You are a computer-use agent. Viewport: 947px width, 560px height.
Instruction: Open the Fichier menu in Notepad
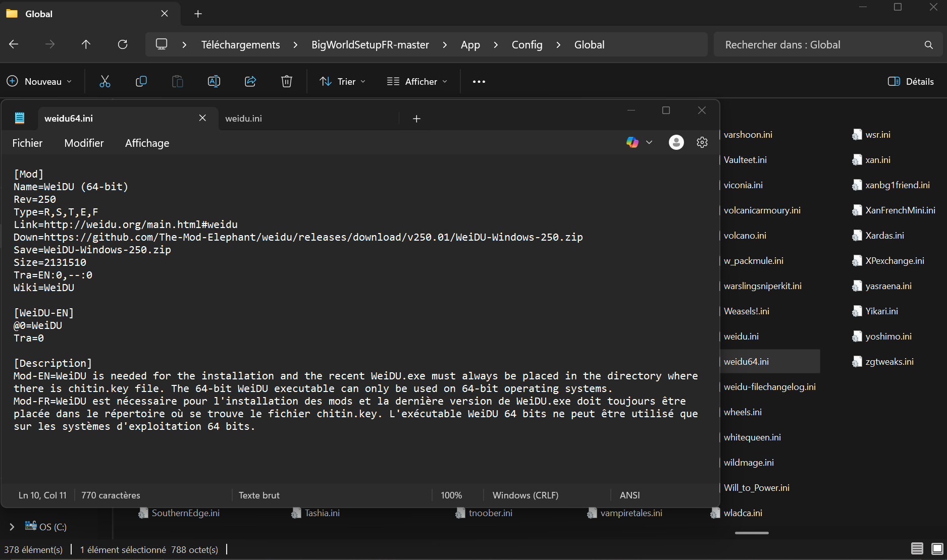click(x=27, y=143)
